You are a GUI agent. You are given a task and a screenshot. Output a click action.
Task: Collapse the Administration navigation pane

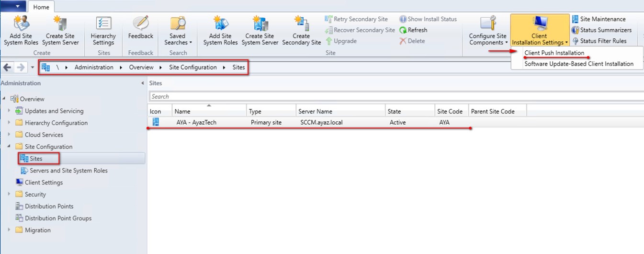coord(142,83)
